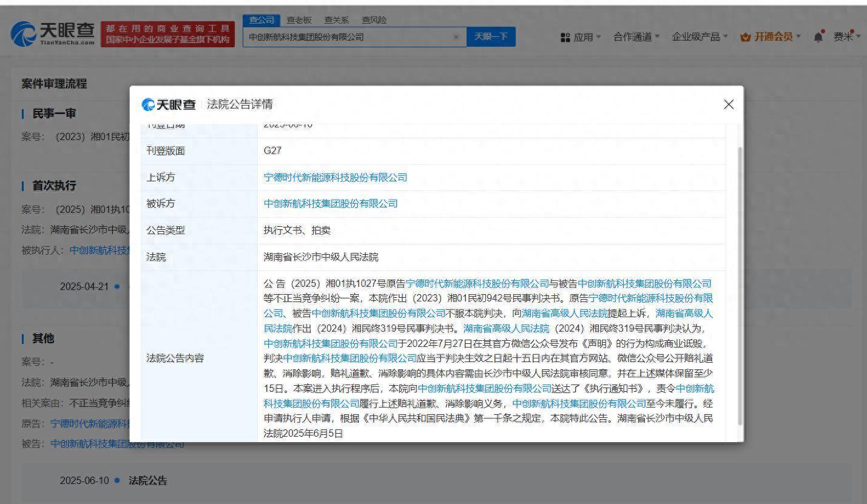Click the 首次执行 section heading
867x504 pixels.
point(54,185)
